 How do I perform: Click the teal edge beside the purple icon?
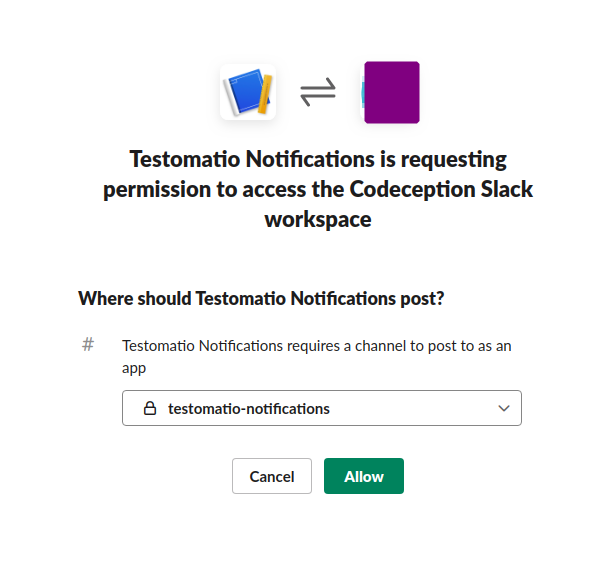(362, 92)
